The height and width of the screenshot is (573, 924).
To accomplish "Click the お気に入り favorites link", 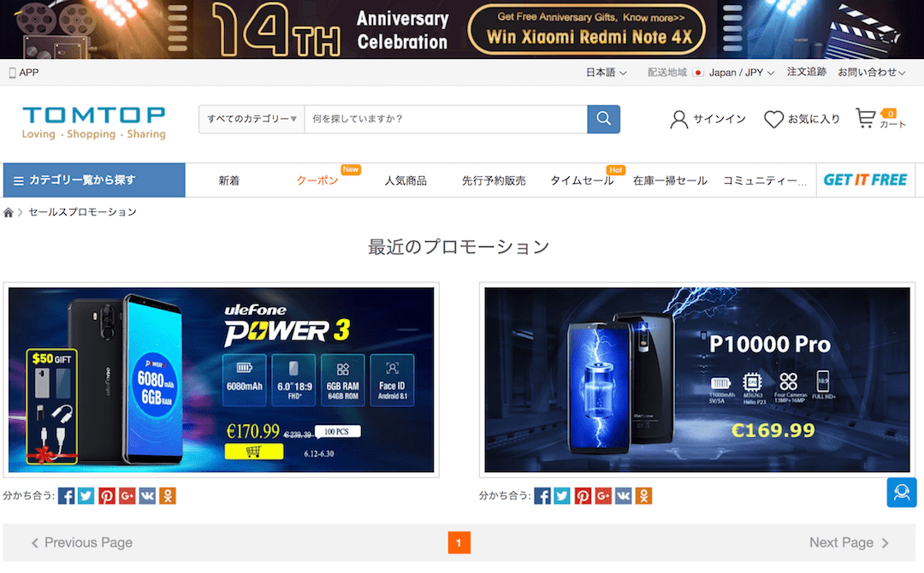I will pyautogui.click(x=814, y=119).
